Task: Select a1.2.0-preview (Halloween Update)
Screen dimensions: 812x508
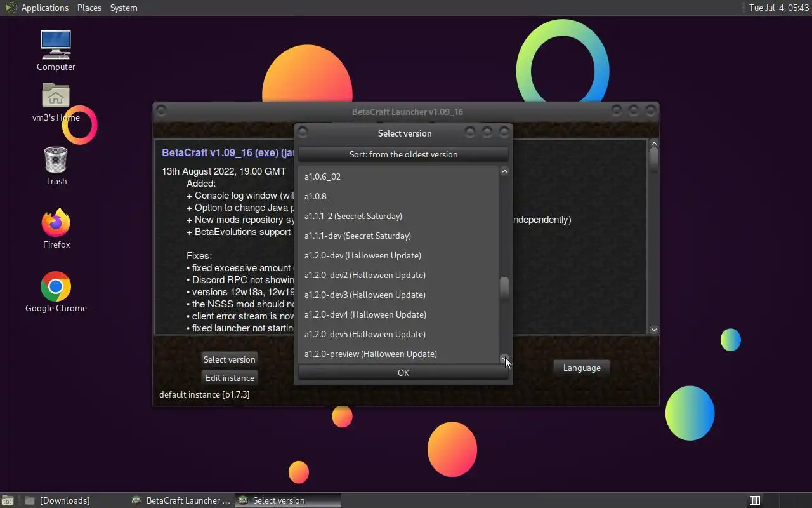Action: tap(398, 354)
